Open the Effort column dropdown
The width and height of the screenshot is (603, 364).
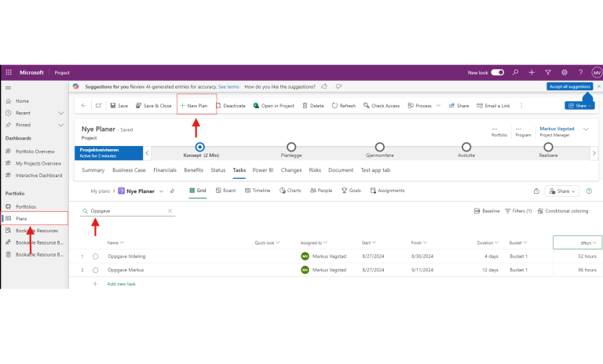594,243
